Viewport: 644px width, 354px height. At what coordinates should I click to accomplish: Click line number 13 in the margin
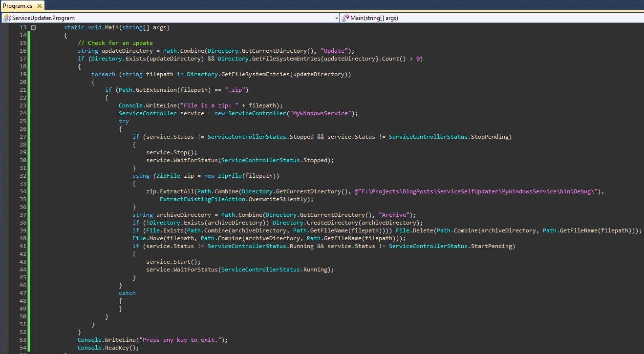tap(23, 27)
